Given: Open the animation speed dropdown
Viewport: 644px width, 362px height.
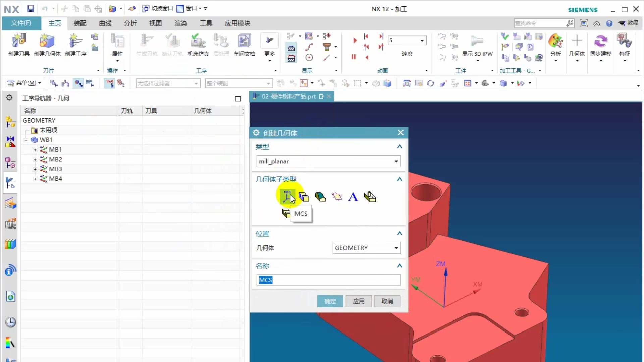Looking at the screenshot, I should pyautogui.click(x=422, y=41).
